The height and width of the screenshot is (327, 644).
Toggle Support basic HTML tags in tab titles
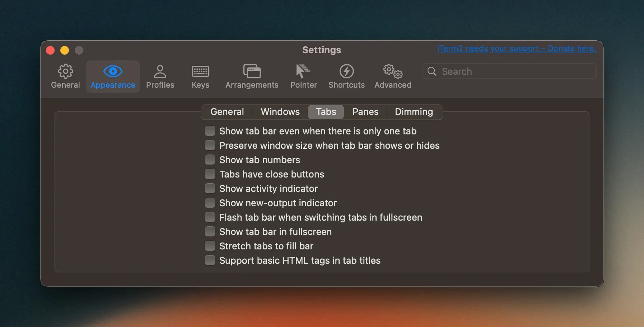[x=210, y=260]
